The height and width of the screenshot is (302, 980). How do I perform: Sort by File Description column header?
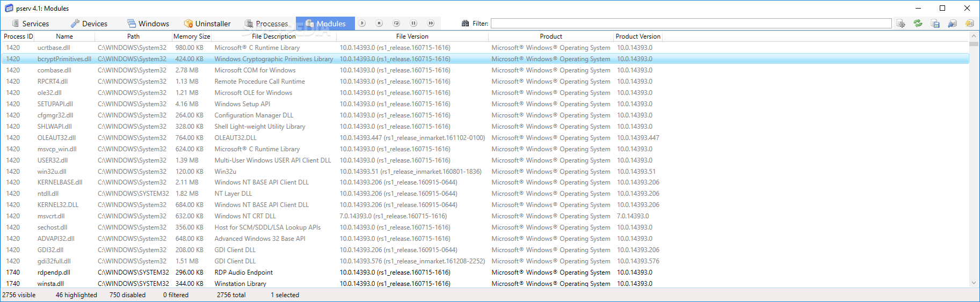click(274, 36)
